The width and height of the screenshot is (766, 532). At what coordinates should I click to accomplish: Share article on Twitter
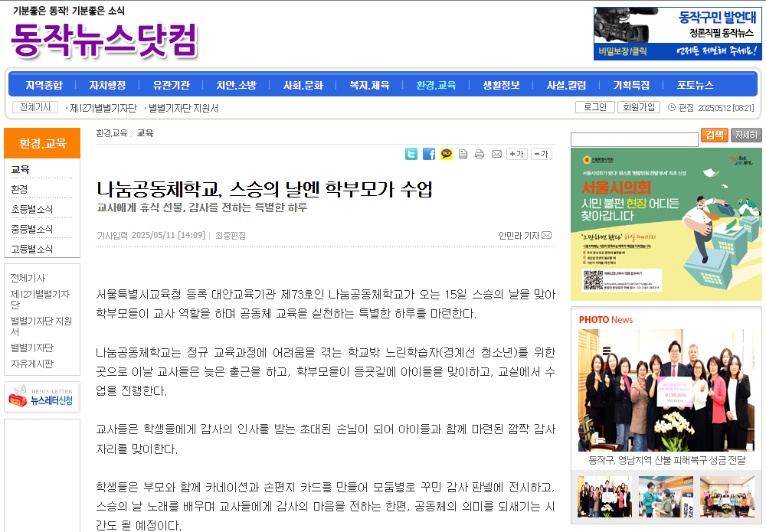click(411, 154)
